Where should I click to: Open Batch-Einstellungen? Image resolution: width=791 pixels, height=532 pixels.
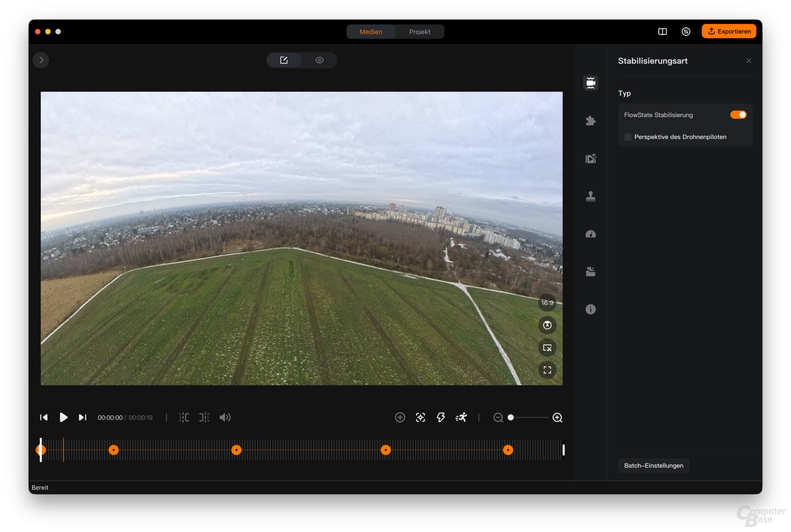(x=653, y=465)
